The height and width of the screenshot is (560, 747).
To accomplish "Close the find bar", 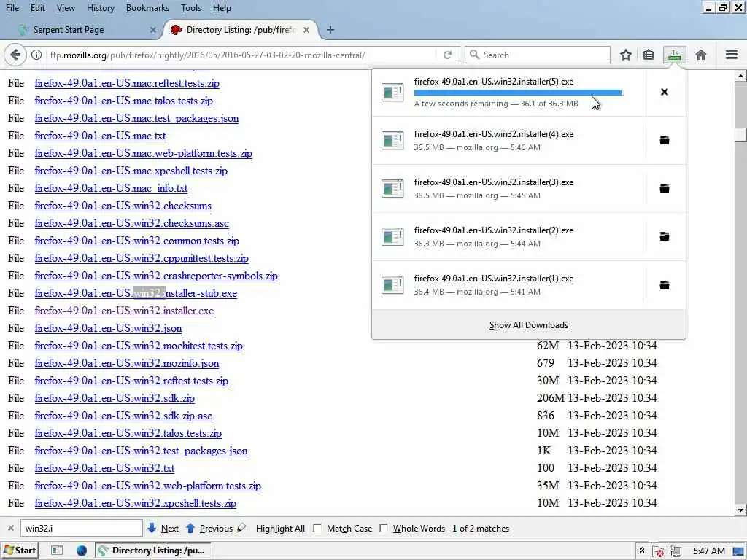I will [x=10, y=528].
